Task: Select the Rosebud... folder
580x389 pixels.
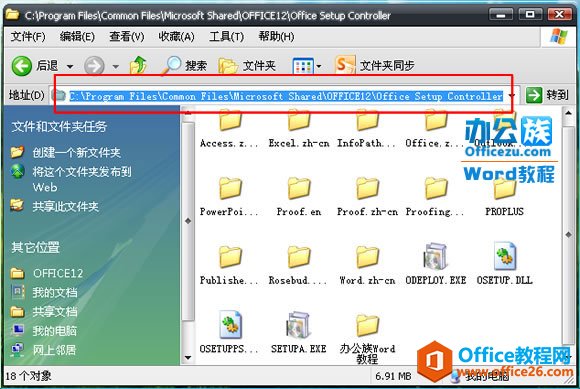Action: pos(298,265)
